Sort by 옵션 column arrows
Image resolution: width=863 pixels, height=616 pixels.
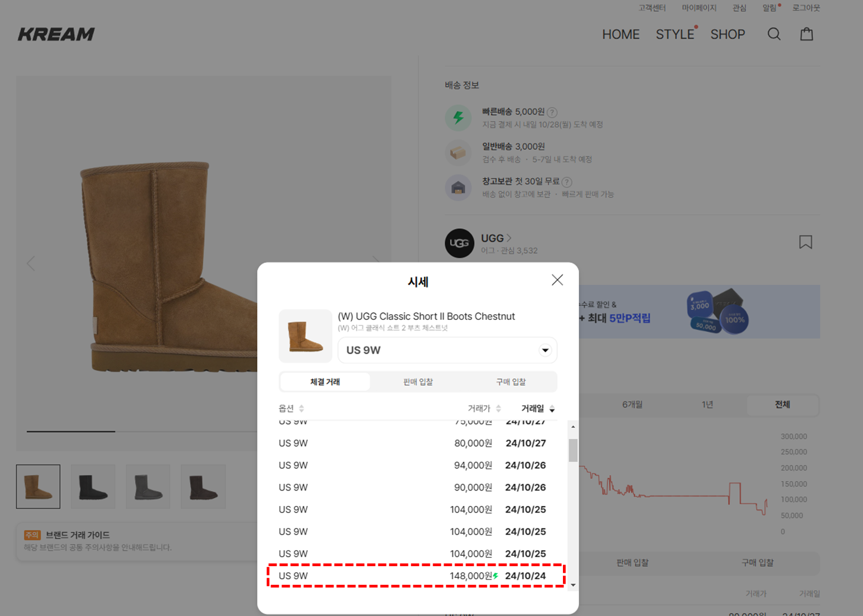point(301,408)
